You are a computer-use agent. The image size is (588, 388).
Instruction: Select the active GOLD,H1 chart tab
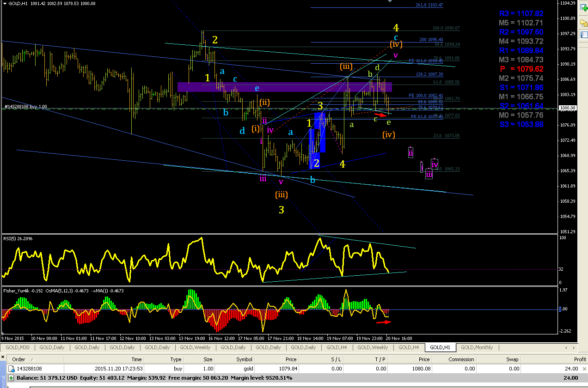(x=440, y=347)
